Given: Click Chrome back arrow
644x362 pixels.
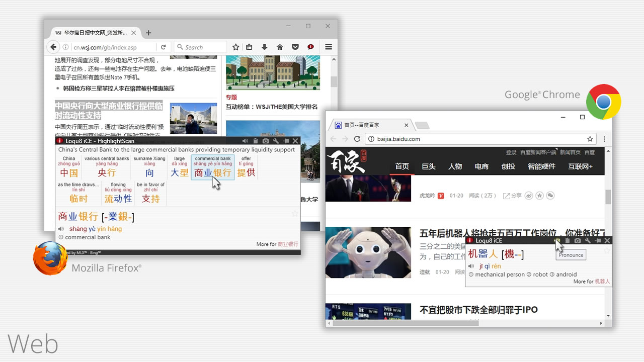Looking at the screenshot, I should [x=333, y=139].
